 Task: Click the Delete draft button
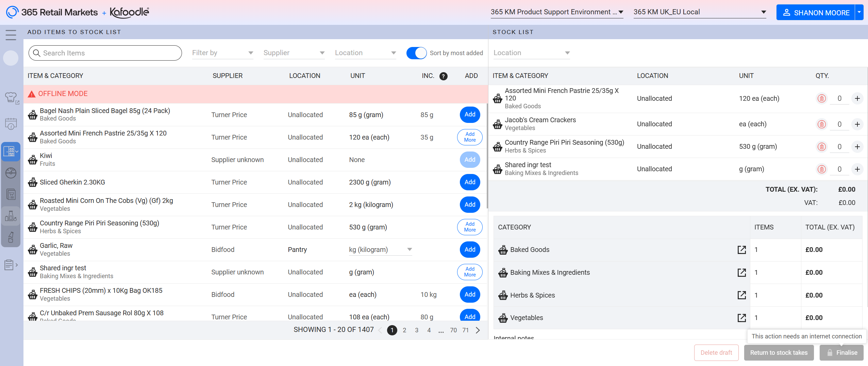(716, 353)
